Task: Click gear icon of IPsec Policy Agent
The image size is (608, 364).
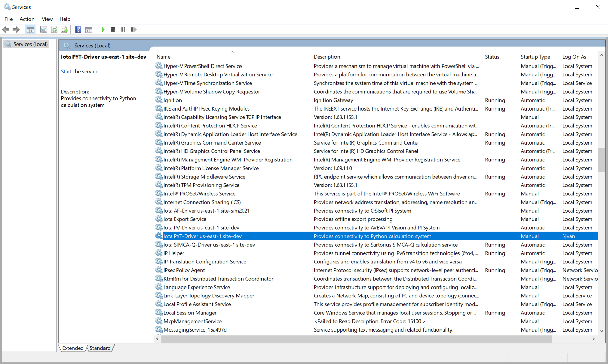Action: coord(159,270)
